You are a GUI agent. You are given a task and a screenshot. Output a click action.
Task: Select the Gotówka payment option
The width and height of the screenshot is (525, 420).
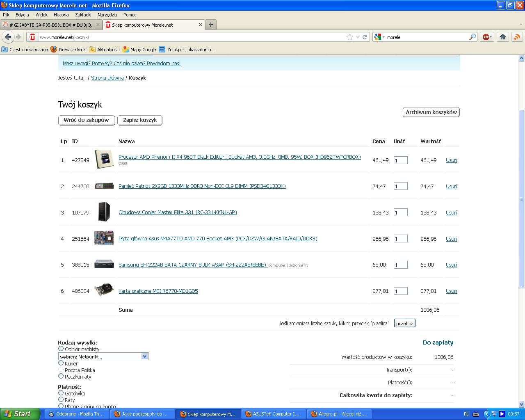(x=61, y=393)
